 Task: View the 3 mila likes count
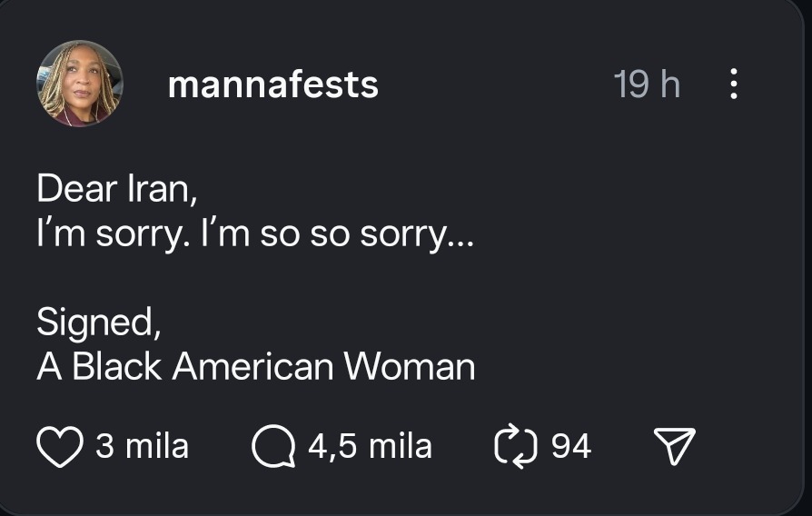pos(142,446)
